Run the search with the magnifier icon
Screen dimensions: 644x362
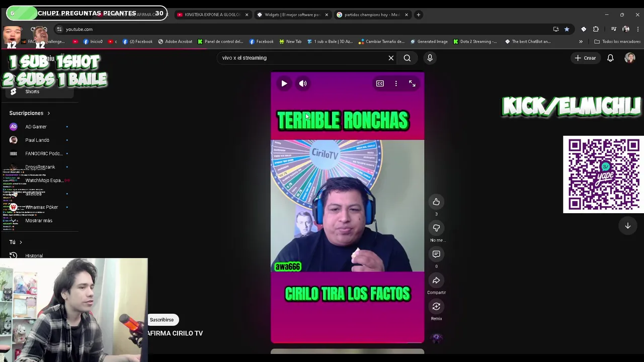coord(407,58)
